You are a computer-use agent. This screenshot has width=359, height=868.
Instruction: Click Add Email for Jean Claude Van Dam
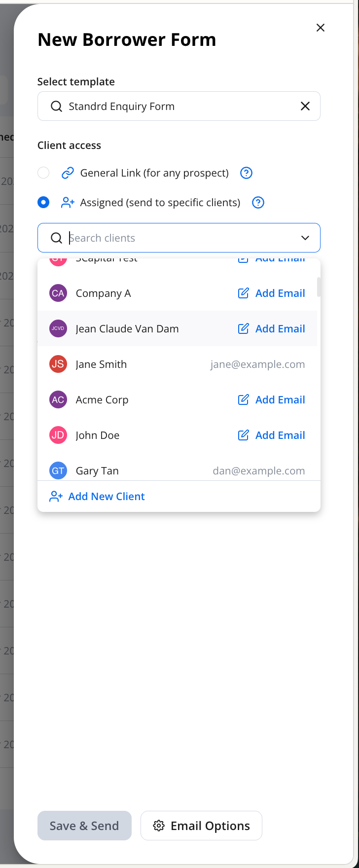coord(272,329)
